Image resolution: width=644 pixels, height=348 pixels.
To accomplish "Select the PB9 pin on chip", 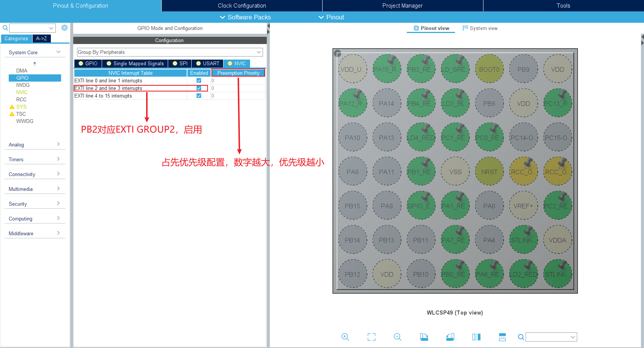I will click(x=523, y=69).
